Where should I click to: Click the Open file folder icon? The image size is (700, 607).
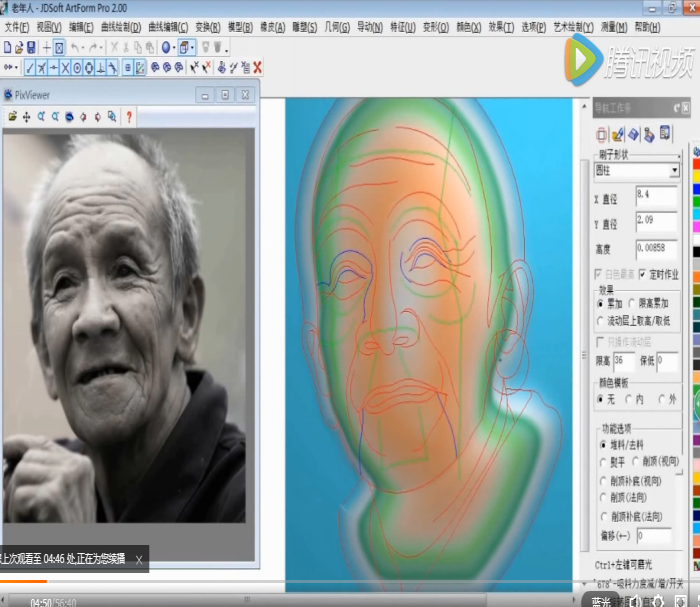click(19, 47)
